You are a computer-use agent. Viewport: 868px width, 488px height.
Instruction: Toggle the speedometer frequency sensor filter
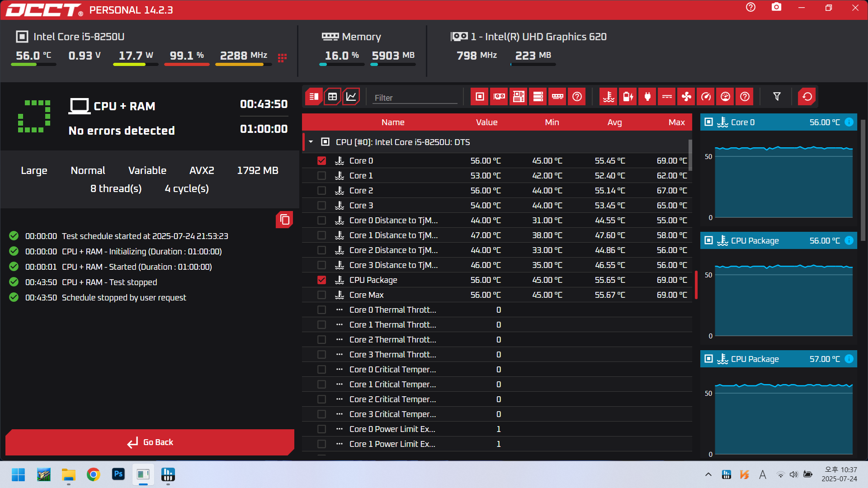tap(706, 97)
